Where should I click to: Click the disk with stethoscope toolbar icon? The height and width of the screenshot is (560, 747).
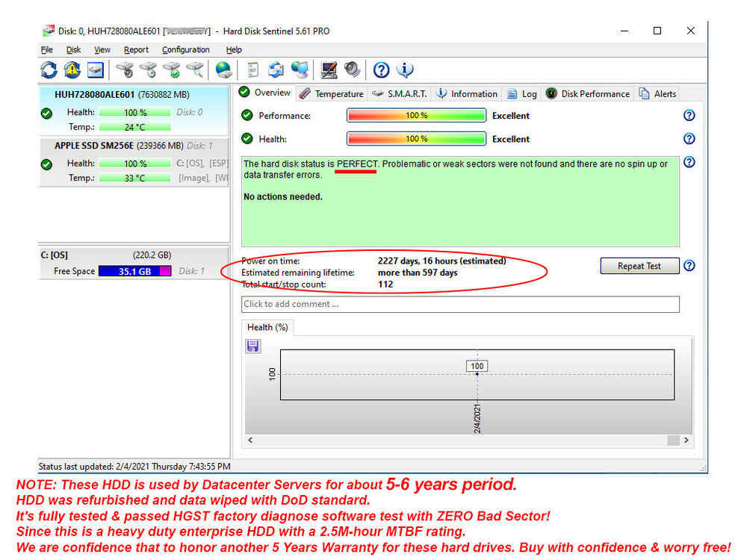[125, 70]
